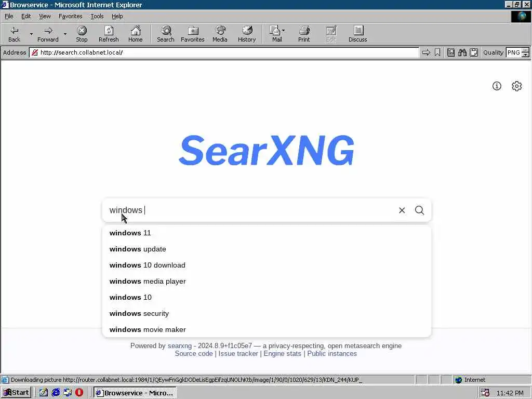Image resolution: width=532 pixels, height=399 pixels.
Task: Launch Internet Explorer from quick launch
Action: [56, 393]
